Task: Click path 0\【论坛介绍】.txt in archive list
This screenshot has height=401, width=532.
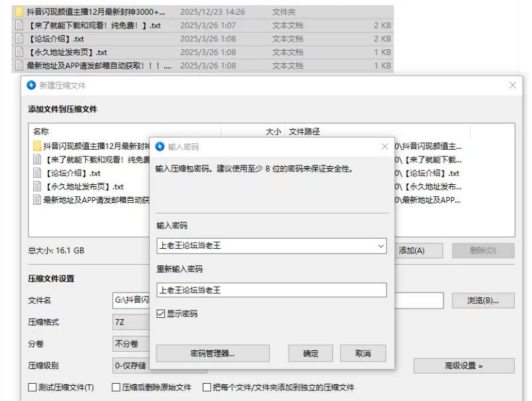Action: point(427,173)
